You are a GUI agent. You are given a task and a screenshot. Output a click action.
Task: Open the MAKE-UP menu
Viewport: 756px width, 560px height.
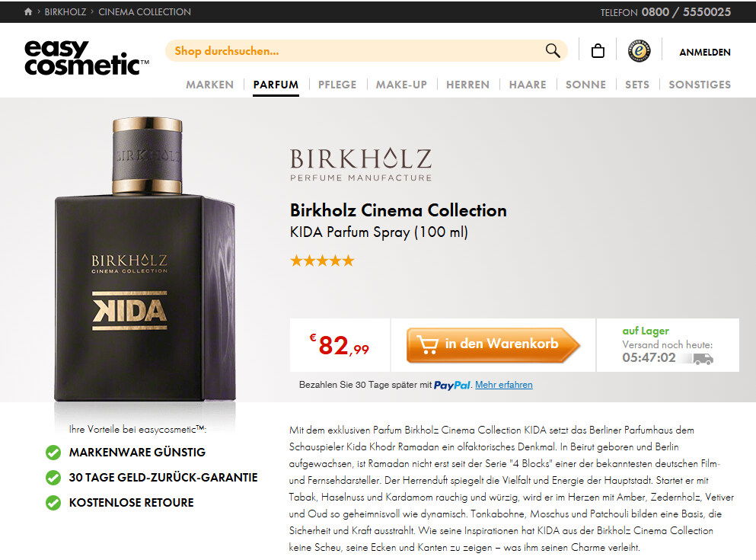click(x=401, y=85)
